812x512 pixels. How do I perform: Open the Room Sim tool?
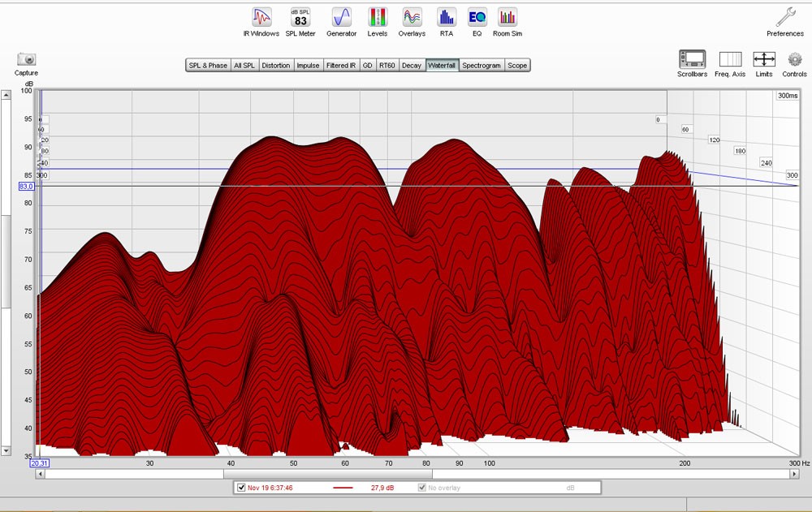click(508, 22)
